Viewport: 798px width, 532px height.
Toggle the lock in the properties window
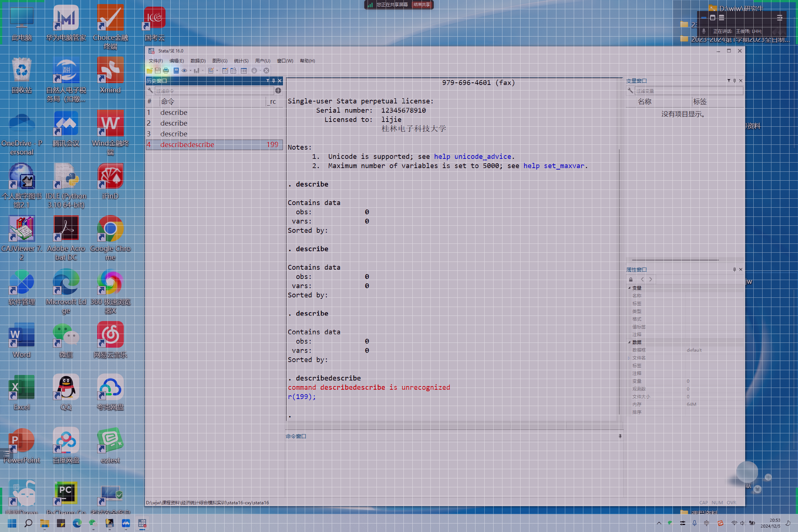point(631,279)
